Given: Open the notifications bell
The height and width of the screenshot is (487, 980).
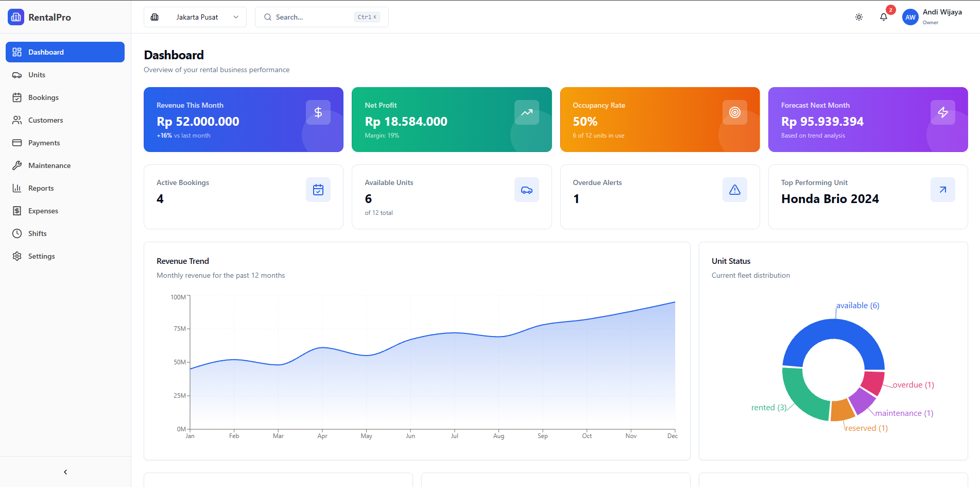Looking at the screenshot, I should point(884,17).
